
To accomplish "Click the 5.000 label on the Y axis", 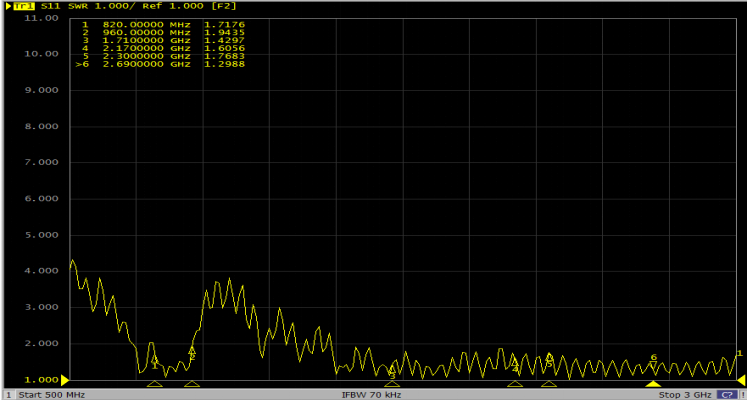I will tap(41, 235).
